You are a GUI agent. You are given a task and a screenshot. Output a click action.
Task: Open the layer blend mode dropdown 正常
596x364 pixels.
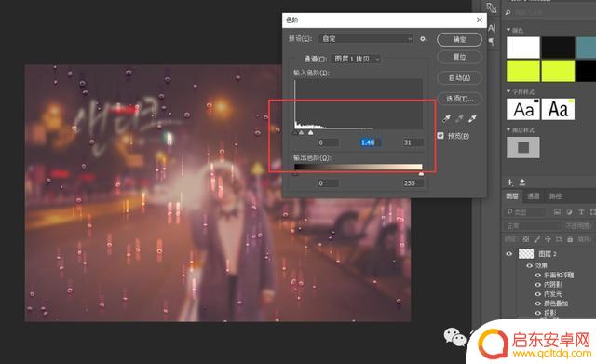[533, 226]
